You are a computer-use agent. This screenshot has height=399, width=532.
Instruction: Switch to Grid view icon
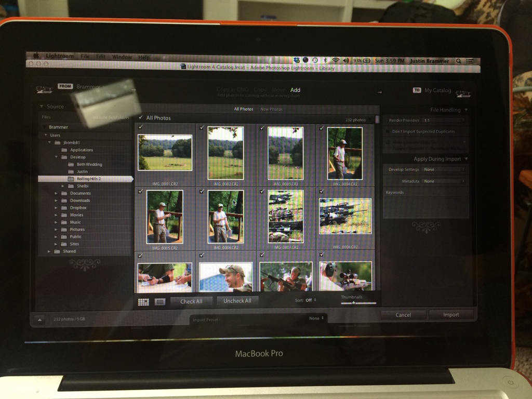point(143,302)
